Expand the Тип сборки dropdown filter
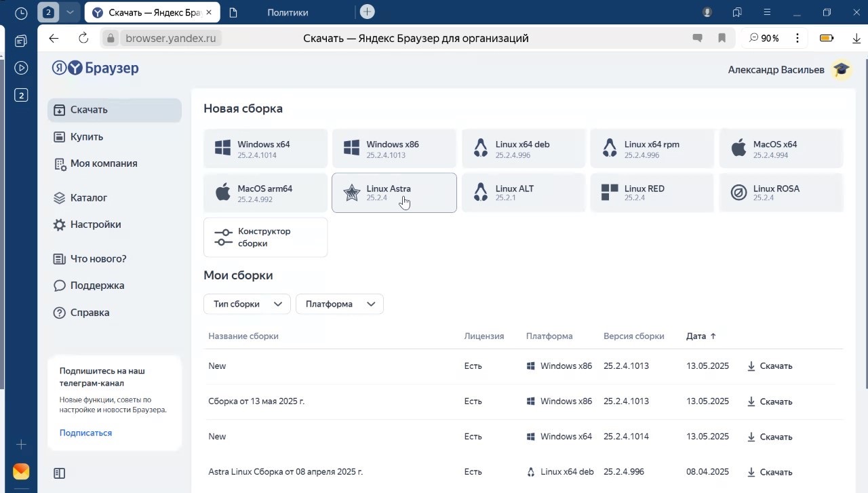This screenshot has height=493, width=868. click(247, 304)
